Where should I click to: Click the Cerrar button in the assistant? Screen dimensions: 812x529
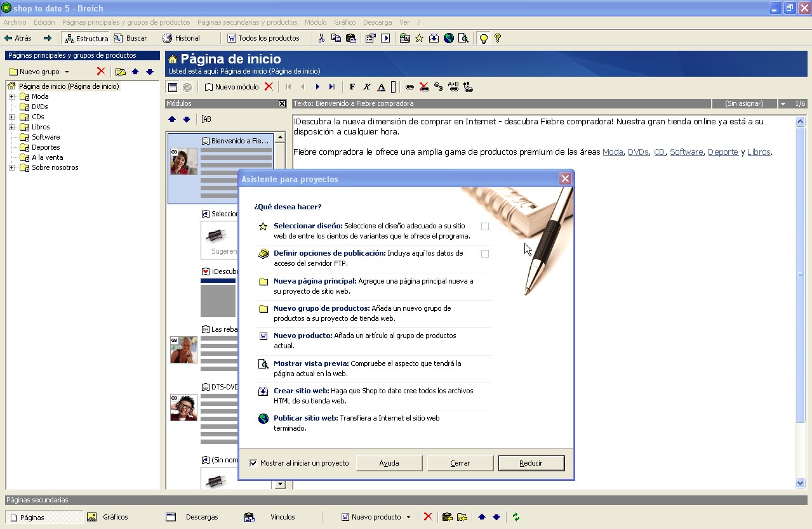tap(460, 463)
